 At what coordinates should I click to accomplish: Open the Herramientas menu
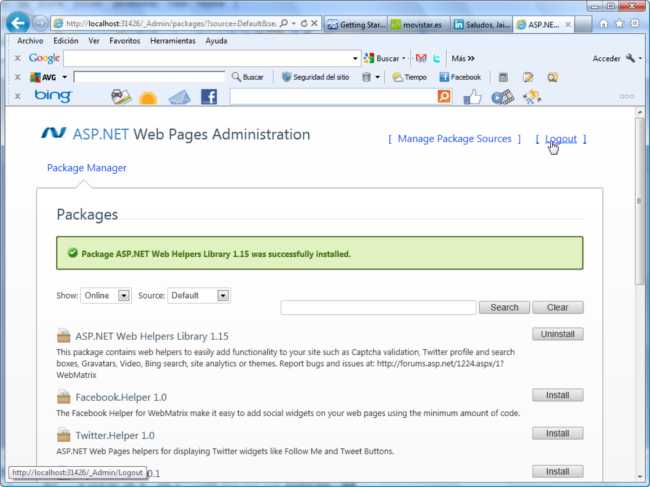click(173, 41)
